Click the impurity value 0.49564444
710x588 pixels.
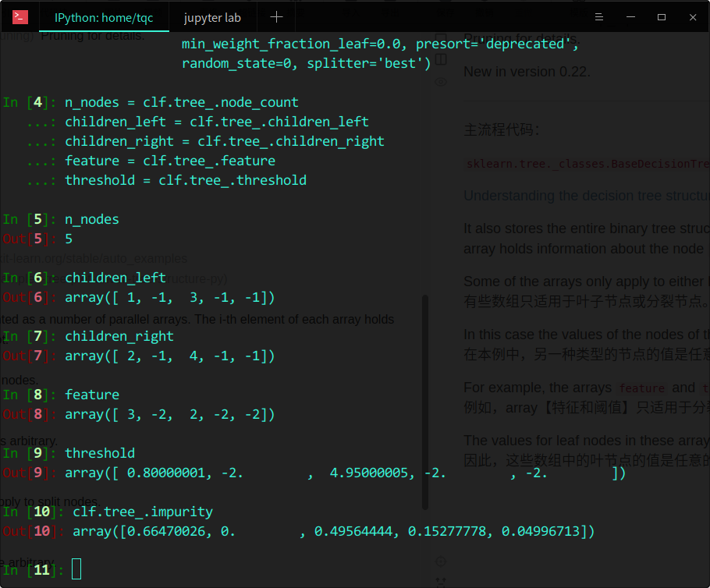tap(353, 531)
